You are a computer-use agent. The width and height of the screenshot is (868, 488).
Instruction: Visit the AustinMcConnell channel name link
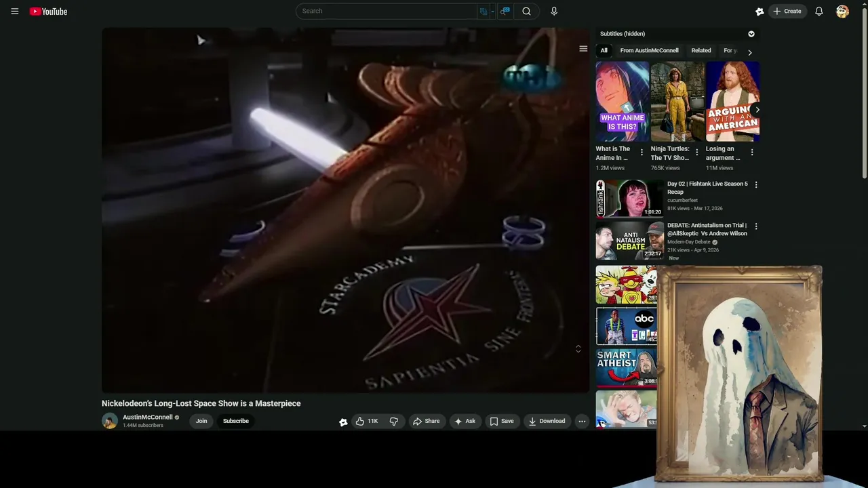pyautogui.click(x=148, y=418)
